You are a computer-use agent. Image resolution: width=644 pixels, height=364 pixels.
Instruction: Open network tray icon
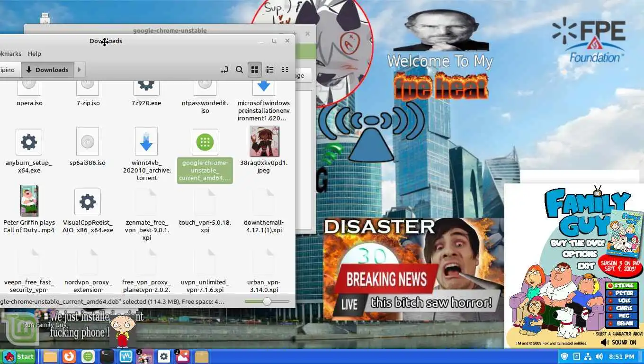(x=588, y=356)
